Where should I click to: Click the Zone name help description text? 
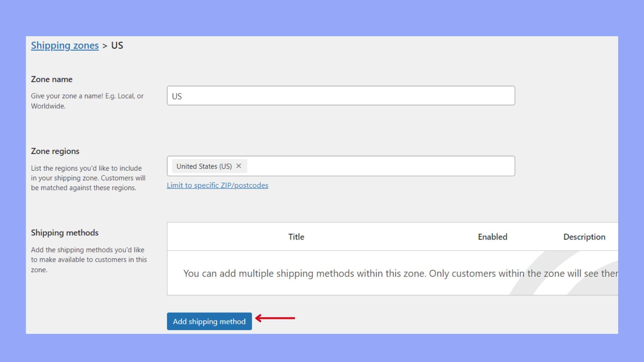tap(87, 101)
